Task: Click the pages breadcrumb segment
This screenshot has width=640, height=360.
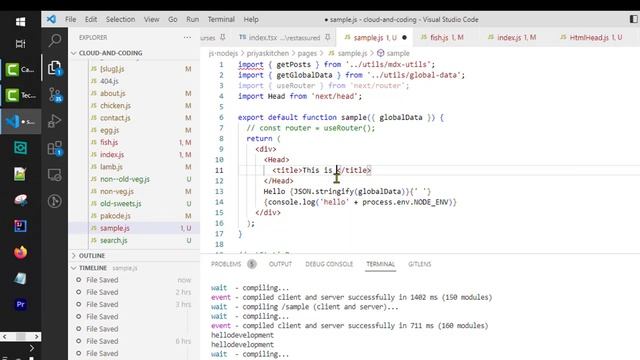Action: [307, 53]
